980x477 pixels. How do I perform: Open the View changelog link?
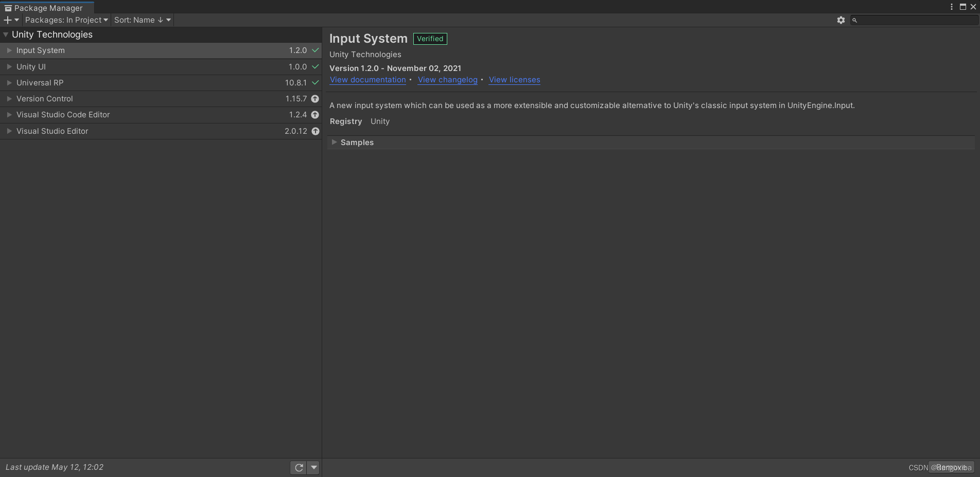pyautogui.click(x=448, y=80)
